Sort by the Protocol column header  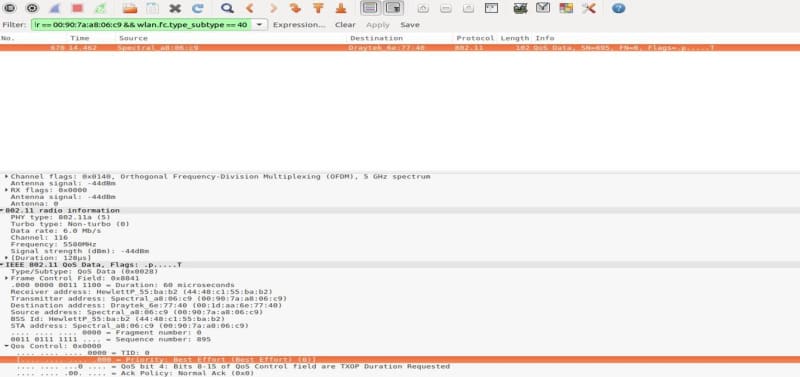(x=476, y=38)
